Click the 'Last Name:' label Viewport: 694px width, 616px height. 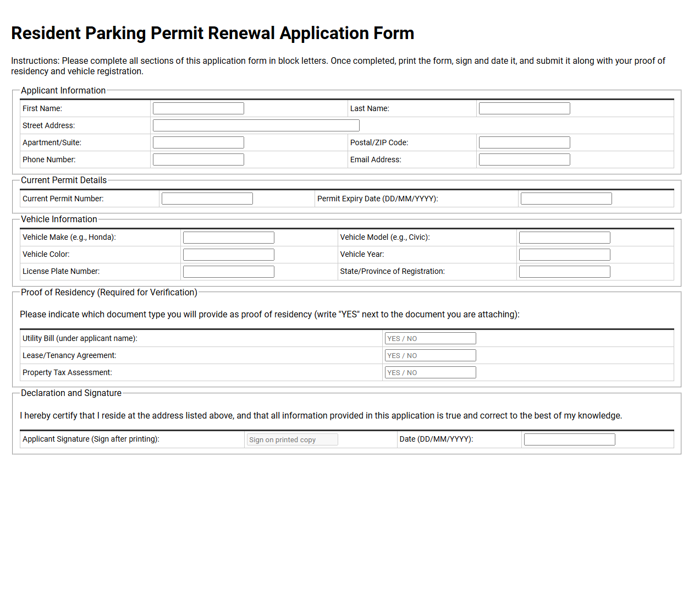(370, 108)
